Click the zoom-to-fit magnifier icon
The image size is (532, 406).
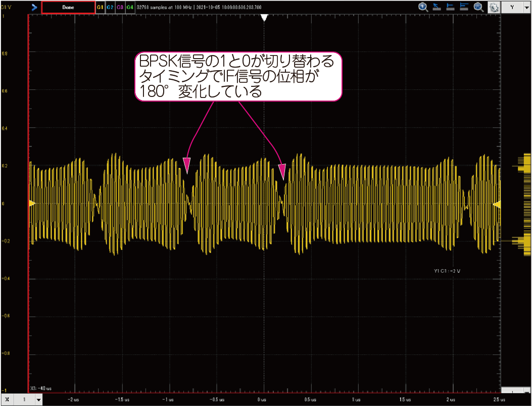(x=478, y=8)
